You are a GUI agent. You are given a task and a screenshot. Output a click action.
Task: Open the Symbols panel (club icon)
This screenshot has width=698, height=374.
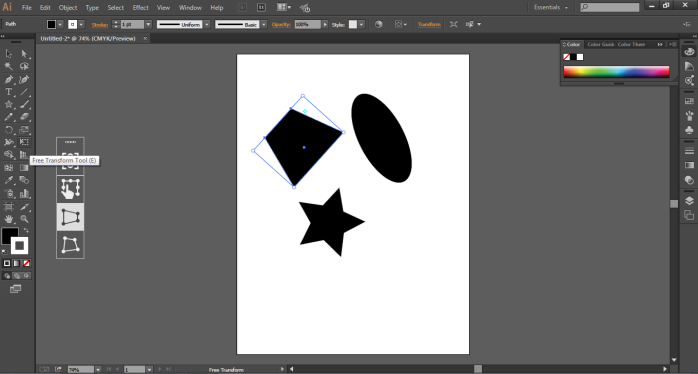click(689, 130)
